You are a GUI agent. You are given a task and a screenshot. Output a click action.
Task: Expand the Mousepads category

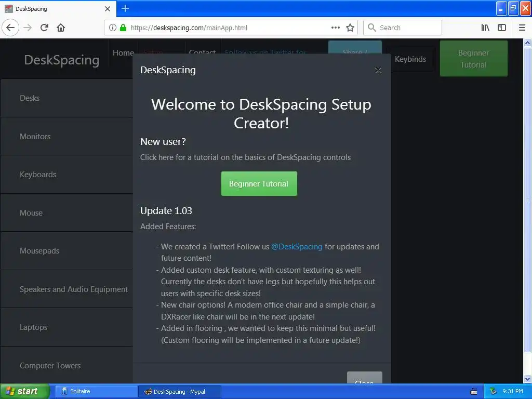[x=66, y=251]
